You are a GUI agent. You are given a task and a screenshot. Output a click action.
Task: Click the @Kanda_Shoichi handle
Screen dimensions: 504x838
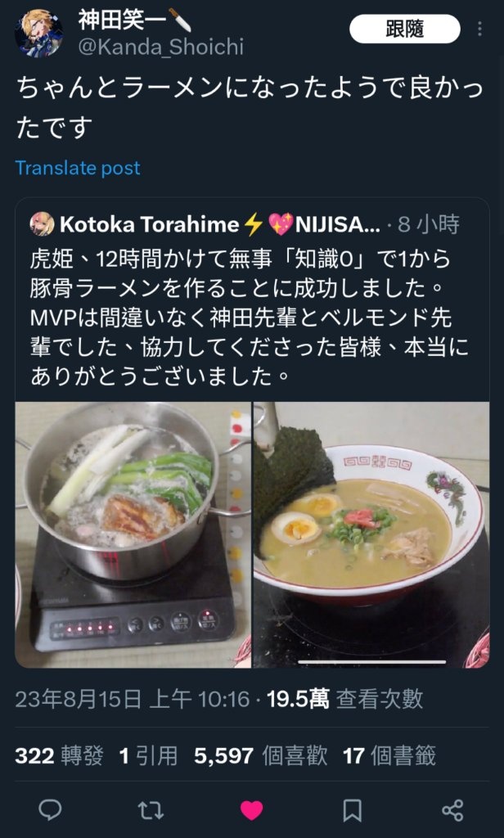pos(161,47)
